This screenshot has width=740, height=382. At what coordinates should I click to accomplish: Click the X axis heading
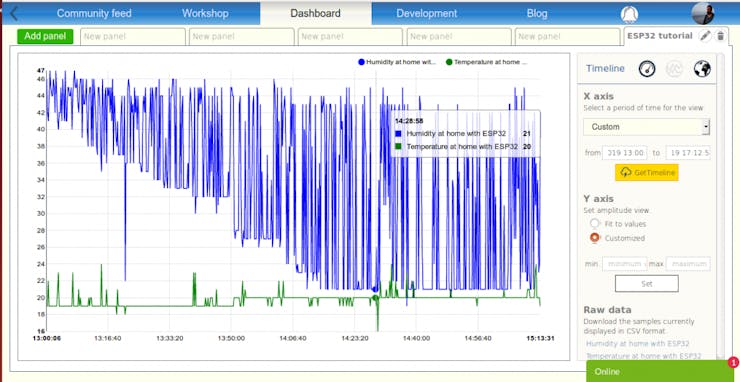point(598,96)
